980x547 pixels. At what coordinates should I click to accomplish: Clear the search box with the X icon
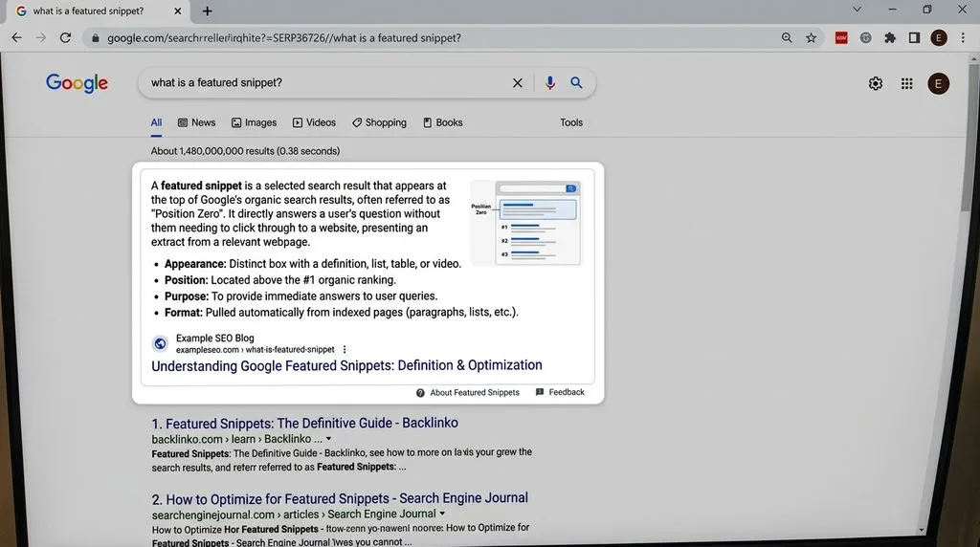pyautogui.click(x=518, y=83)
